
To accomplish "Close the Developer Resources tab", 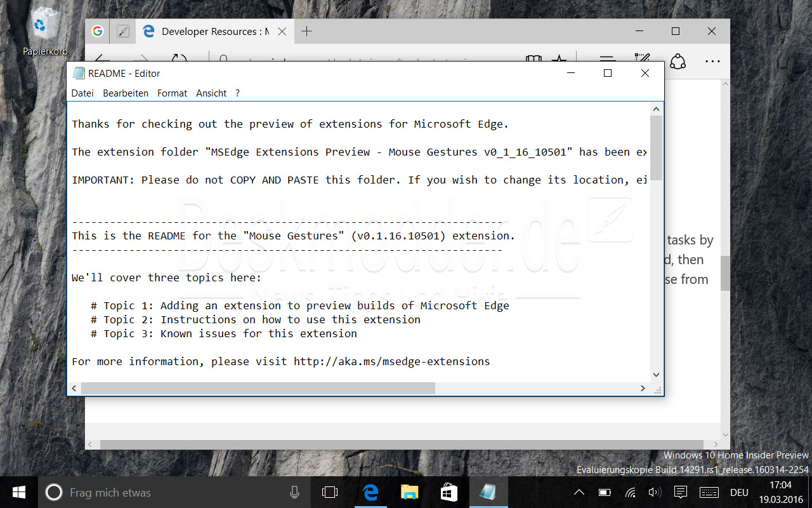I will (282, 31).
